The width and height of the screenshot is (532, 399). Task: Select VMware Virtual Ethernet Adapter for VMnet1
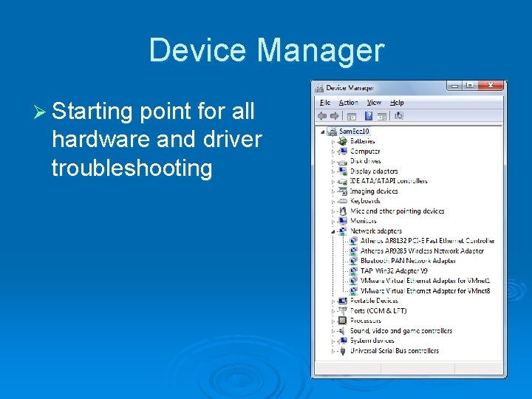tap(425, 281)
